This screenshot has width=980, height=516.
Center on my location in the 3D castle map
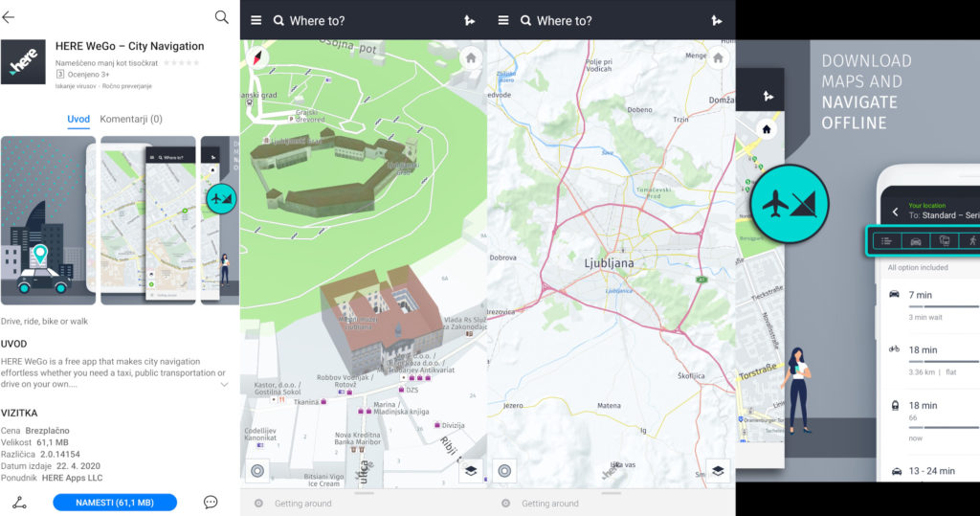click(257, 471)
